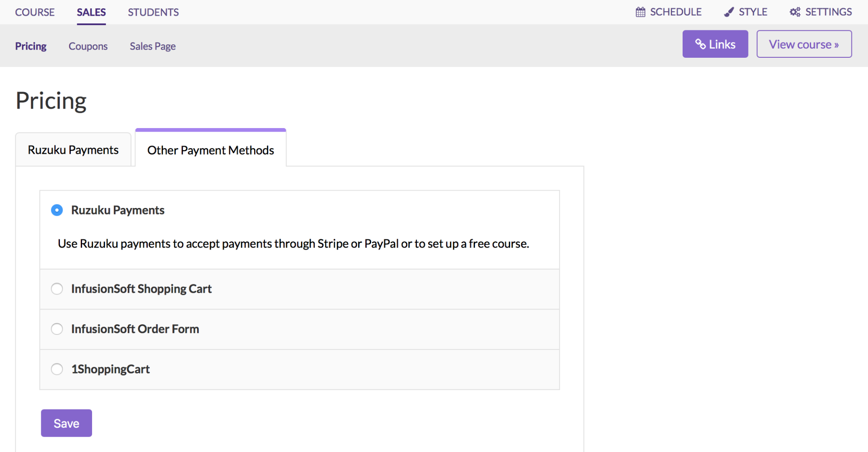Open the COURSE top navigation item
868x452 pixels.
point(35,12)
